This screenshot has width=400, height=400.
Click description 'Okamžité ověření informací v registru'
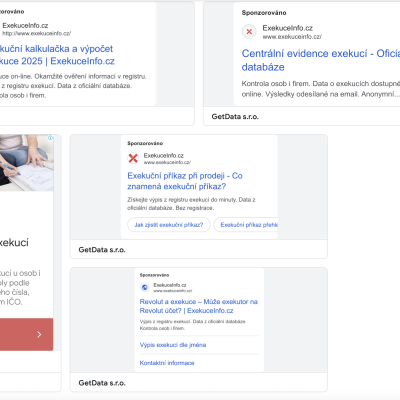point(73,86)
